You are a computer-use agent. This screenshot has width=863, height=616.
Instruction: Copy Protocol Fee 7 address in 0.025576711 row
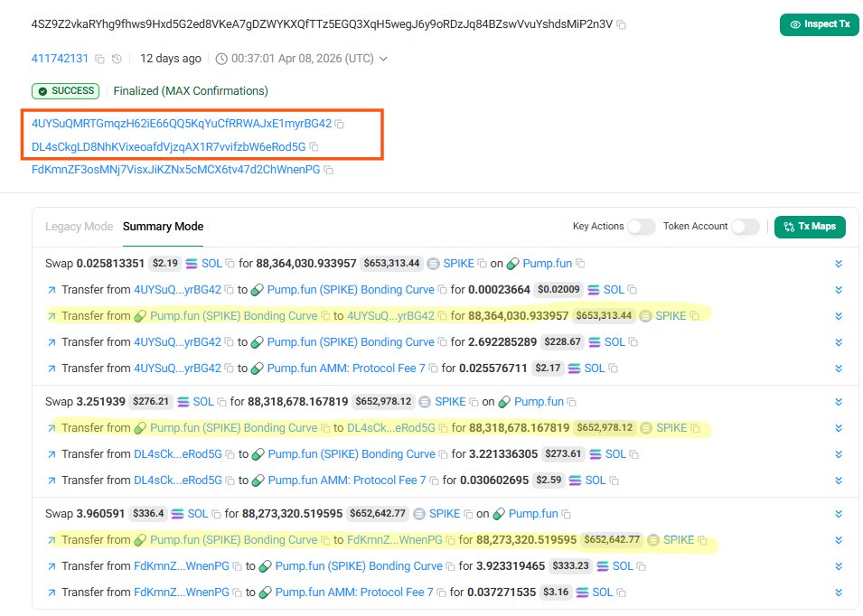click(x=434, y=369)
